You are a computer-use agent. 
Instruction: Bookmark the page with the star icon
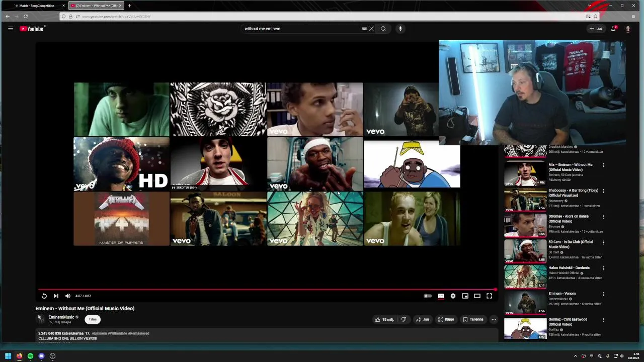click(595, 17)
